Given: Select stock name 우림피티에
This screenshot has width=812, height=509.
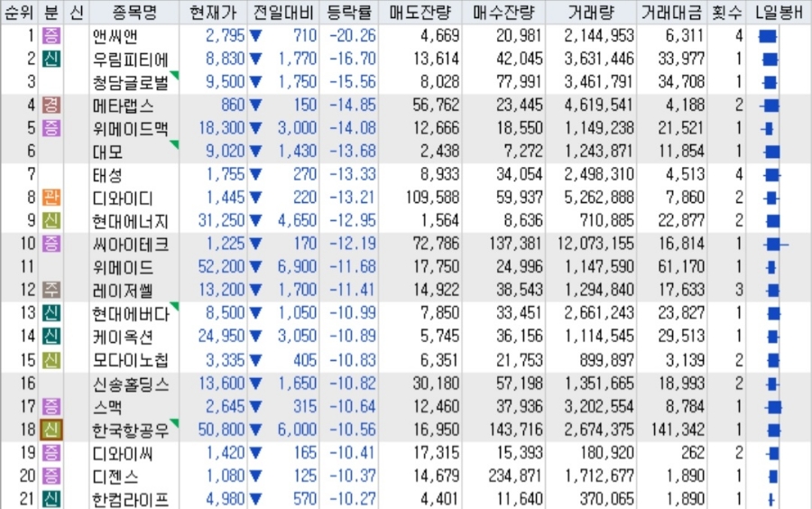Looking at the screenshot, I should pyautogui.click(x=130, y=60).
